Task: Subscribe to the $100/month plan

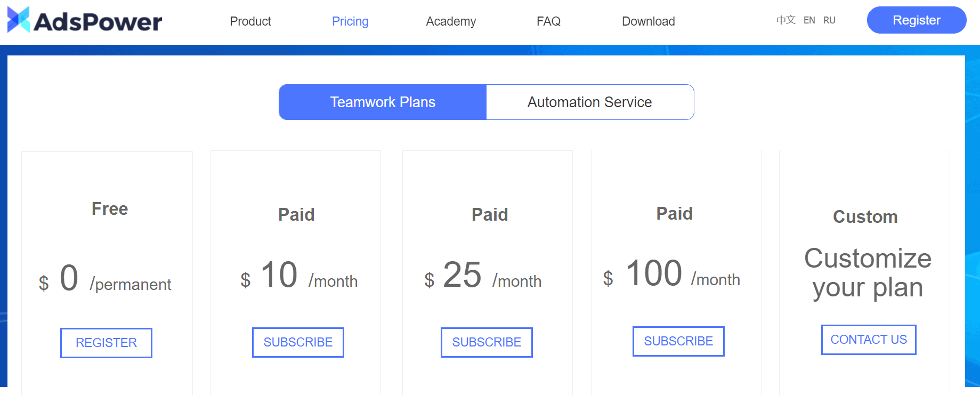Action: (x=678, y=341)
